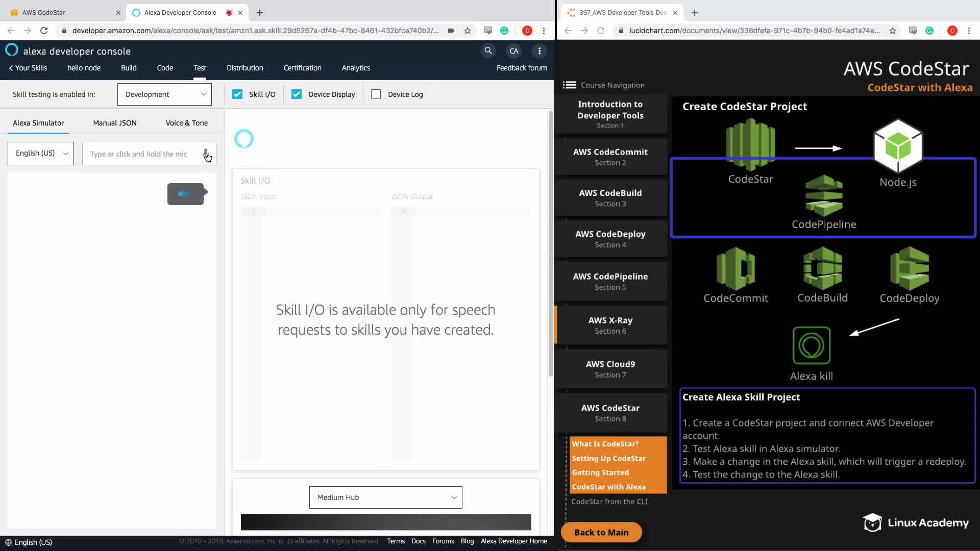Viewport: 980px width, 551px height.
Task: Open the vertical dots menu in Alexa header
Action: [540, 51]
